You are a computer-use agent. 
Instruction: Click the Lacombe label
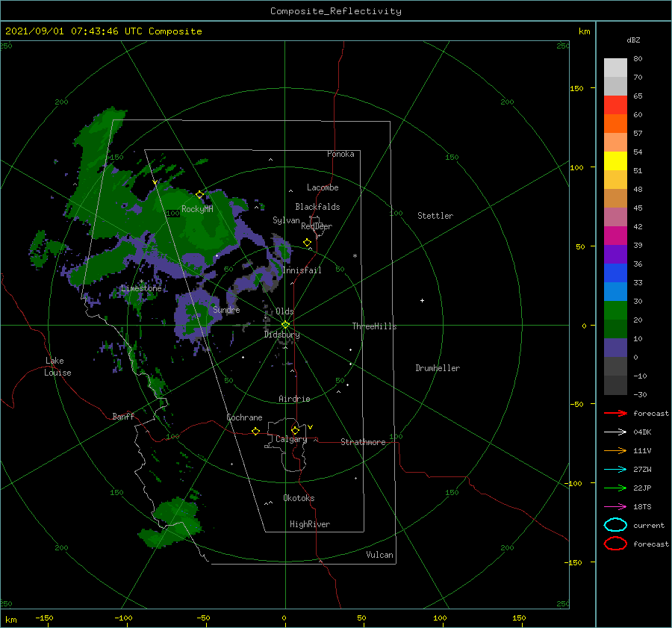click(323, 187)
